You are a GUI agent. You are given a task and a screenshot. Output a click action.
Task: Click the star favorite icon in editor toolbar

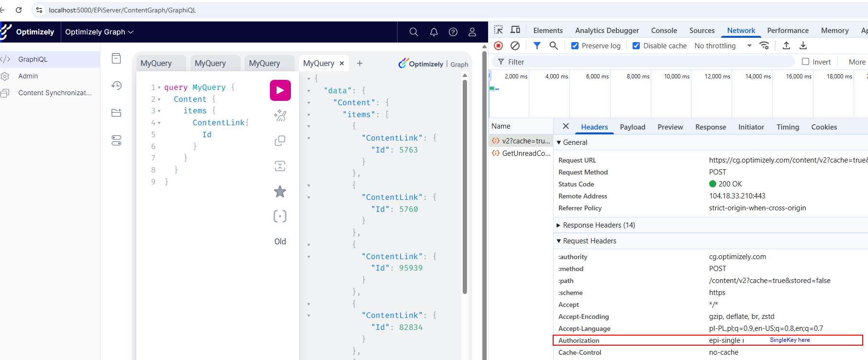(x=280, y=192)
